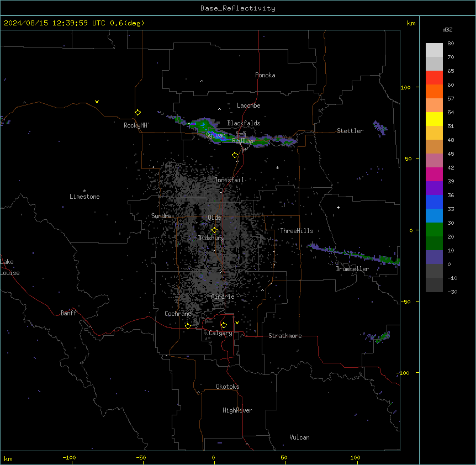Select the yellow diamond marker at Olds
476x465 pixels.
[214, 230]
